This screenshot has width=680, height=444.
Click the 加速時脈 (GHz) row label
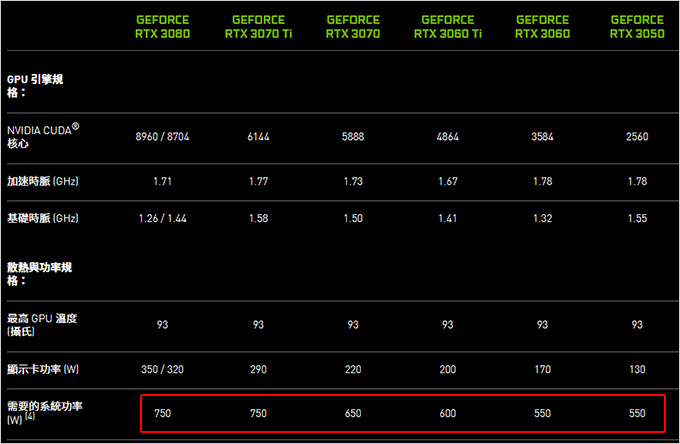click(42, 181)
